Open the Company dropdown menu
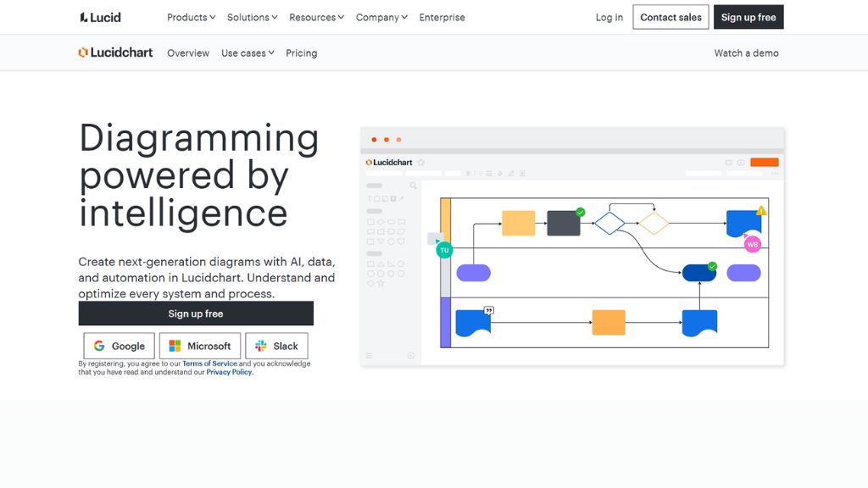868x488 pixels. click(x=381, y=17)
